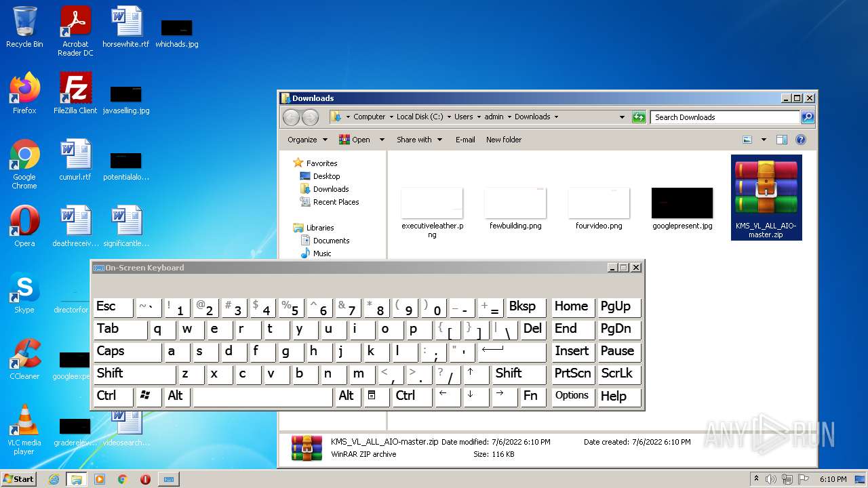Click the Start button
868x488 pixels.
18,479
